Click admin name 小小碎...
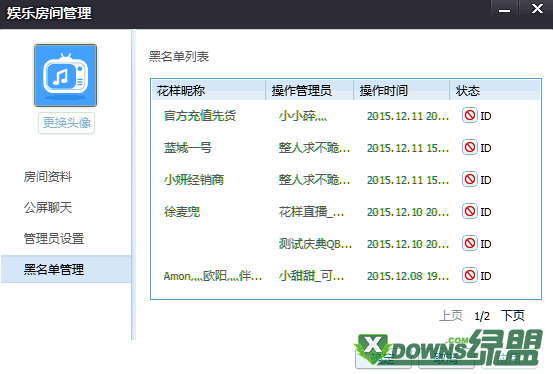Screen dimensions: 553x374 (303, 116)
